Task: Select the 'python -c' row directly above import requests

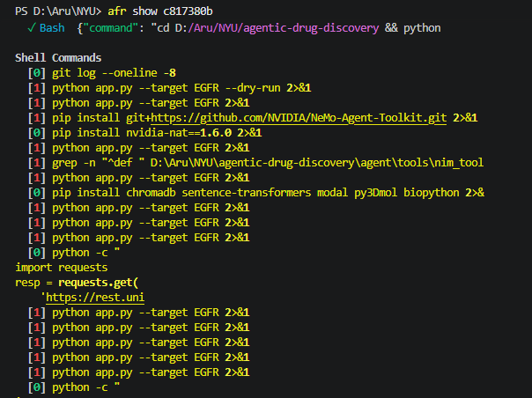Action: [74, 253]
